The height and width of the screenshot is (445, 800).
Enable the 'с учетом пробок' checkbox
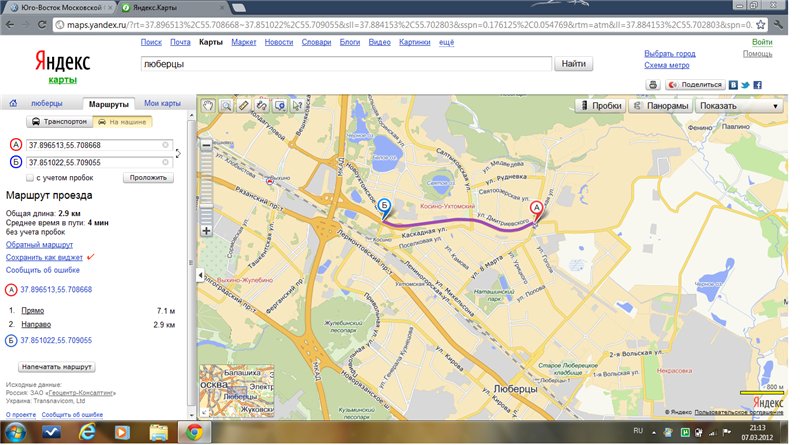pyautogui.click(x=31, y=177)
